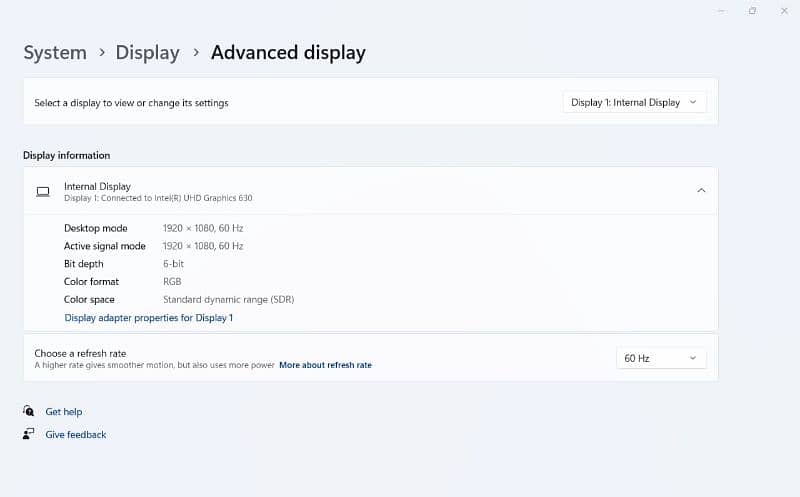Click the Give feedback person icon
Screen dimensions: 800x497
28,434
